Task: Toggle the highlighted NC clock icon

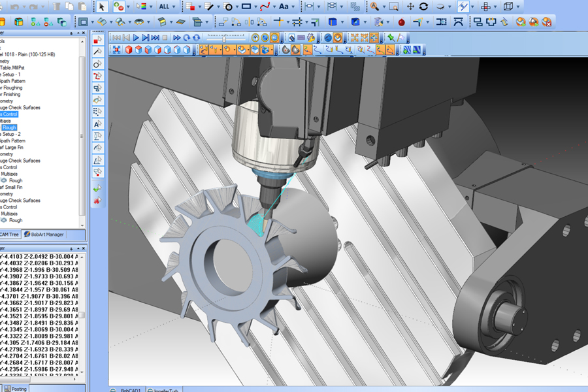Action: [274, 37]
